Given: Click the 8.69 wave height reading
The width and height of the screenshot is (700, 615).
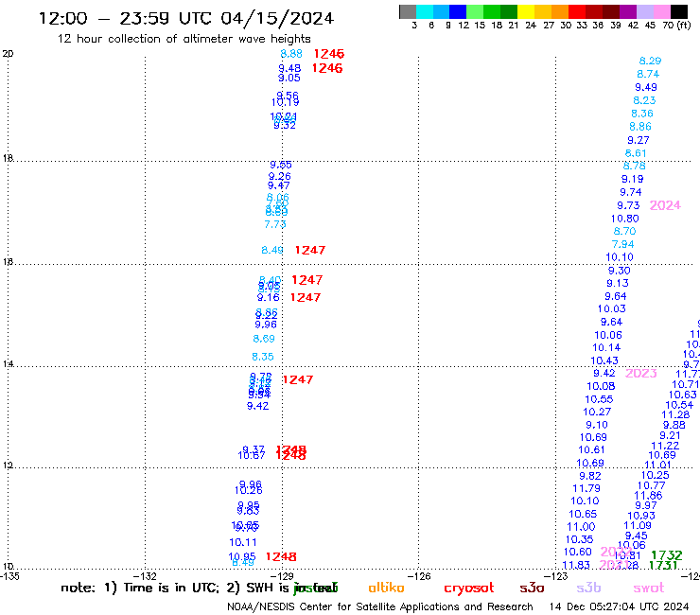Looking at the screenshot, I should pos(264,339).
